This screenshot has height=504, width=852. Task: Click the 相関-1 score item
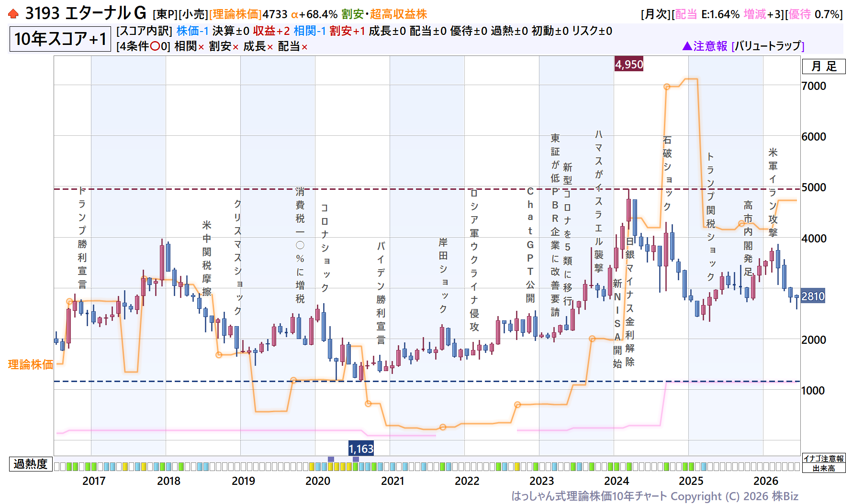(310, 31)
